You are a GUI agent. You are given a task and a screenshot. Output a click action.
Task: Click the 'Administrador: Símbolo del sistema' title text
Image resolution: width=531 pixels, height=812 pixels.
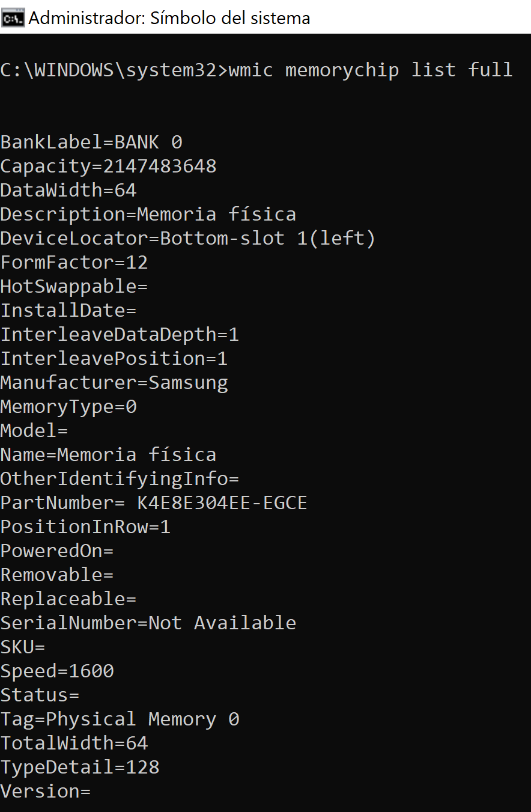[169, 18]
